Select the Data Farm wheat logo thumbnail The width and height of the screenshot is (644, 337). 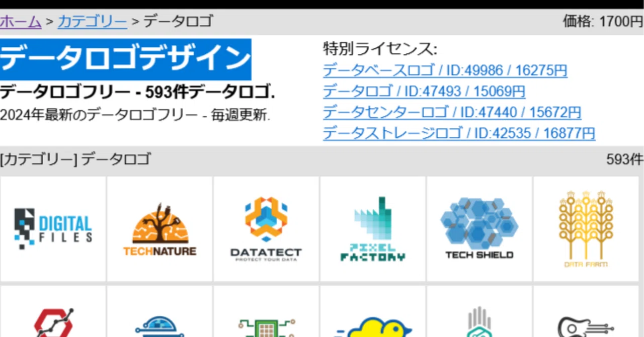pos(586,229)
